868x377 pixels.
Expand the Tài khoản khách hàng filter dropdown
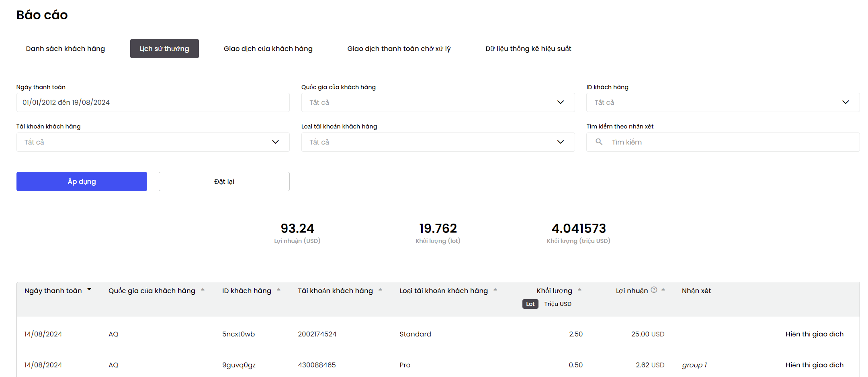153,142
